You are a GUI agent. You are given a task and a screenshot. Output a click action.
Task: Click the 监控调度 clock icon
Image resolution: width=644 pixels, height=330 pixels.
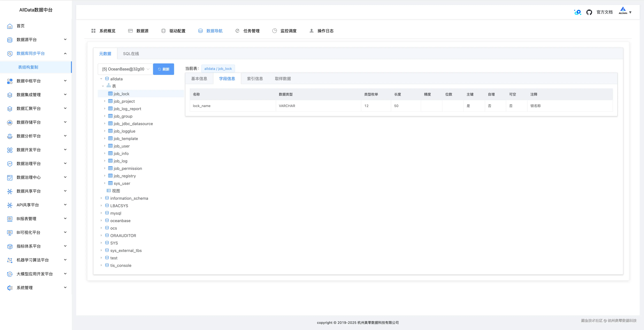click(275, 31)
